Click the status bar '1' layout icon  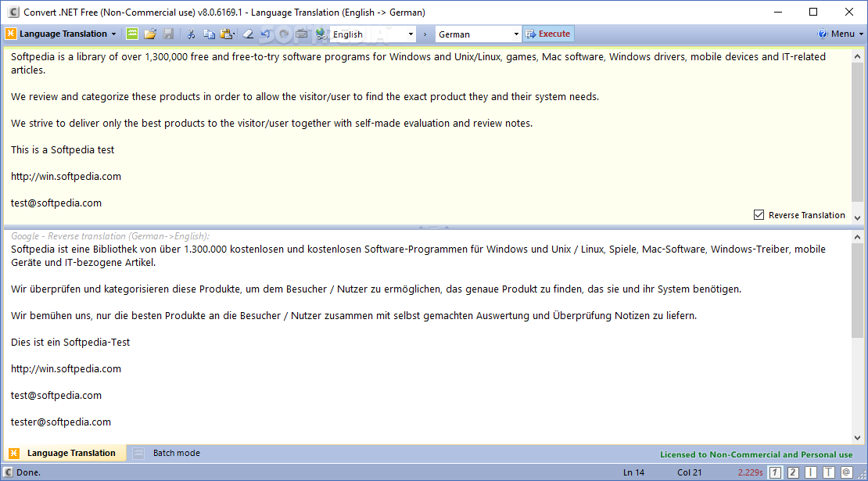(x=775, y=472)
